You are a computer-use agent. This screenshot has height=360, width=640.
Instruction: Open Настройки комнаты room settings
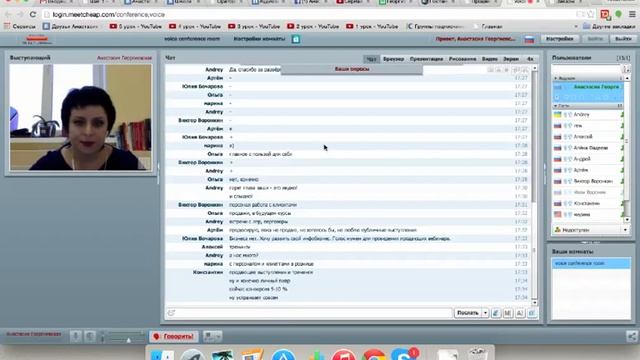pyautogui.click(x=259, y=39)
